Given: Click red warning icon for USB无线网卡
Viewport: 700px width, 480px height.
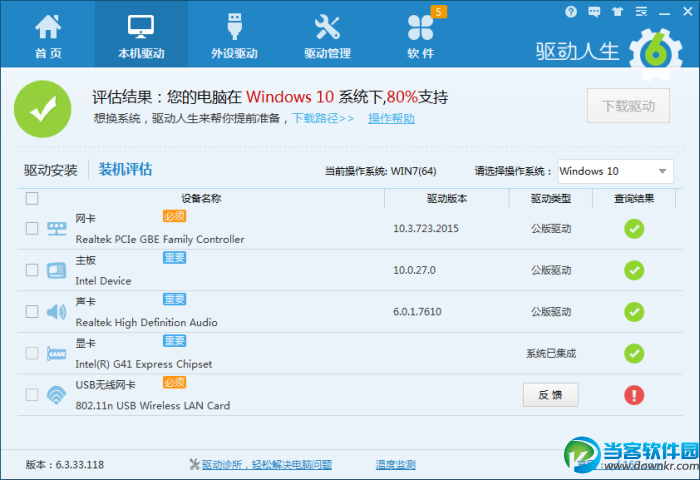Looking at the screenshot, I should point(634,395).
